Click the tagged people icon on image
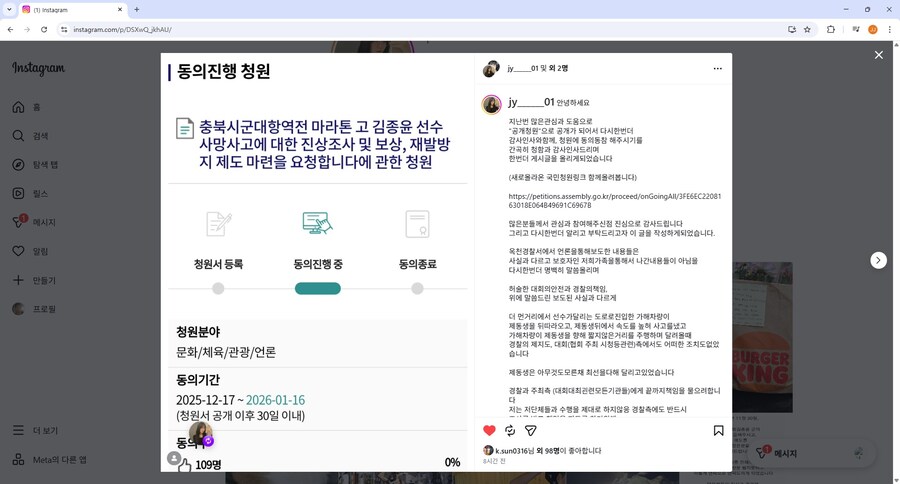This screenshot has height=484, width=900. [173, 458]
